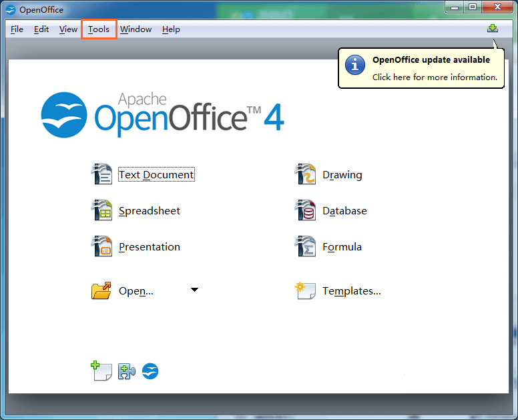Open the extensions puzzle-piece icon

click(126, 371)
